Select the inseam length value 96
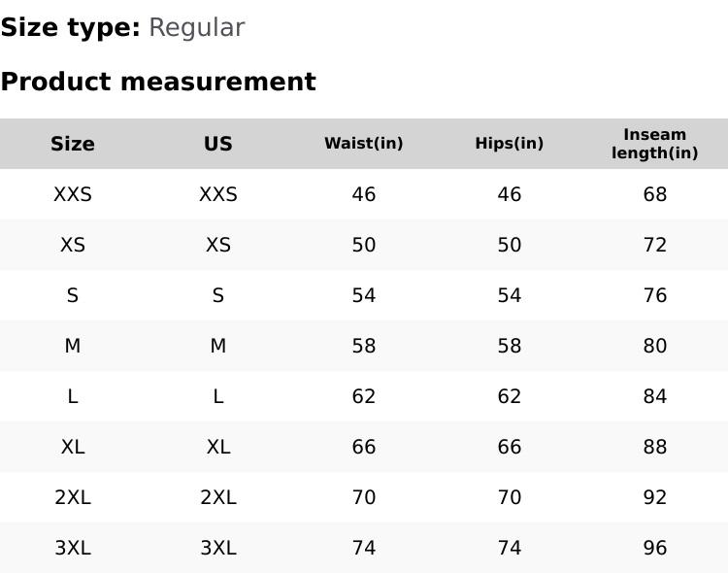The height and width of the screenshot is (573, 728). [655, 548]
